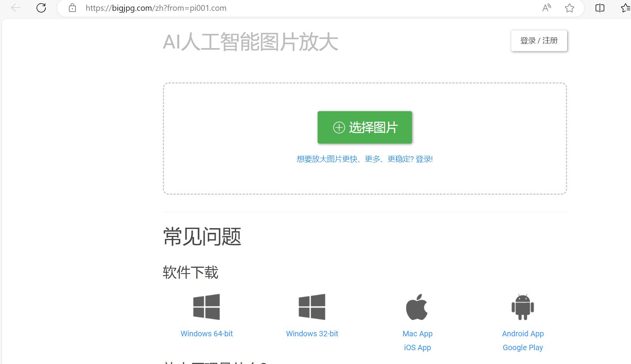The width and height of the screenshot is (631, 364).
Task: Open the split screen icon
Action: pos(600,8)
